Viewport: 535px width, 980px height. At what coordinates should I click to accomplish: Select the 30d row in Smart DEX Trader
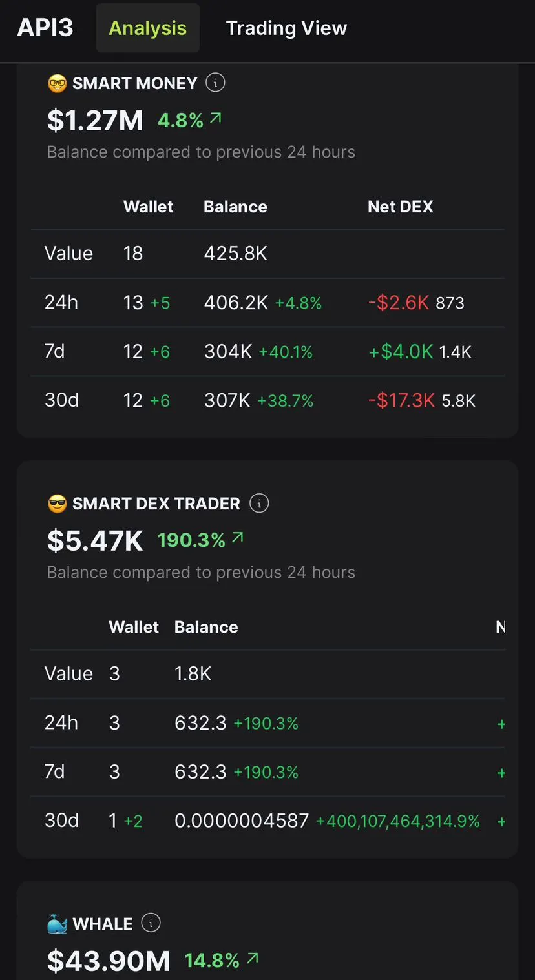tap(61, 821)
